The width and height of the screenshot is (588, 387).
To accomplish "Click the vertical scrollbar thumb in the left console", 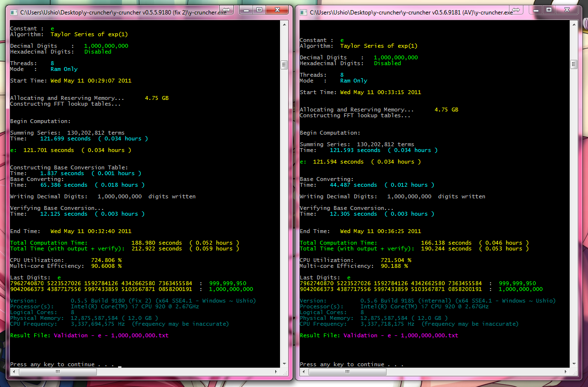I will (284, 64).
